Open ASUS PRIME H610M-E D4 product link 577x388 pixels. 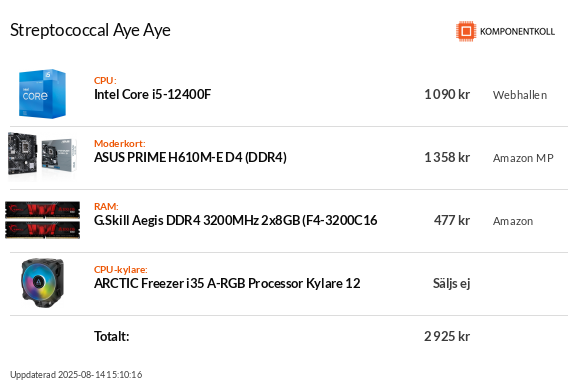[x=190, y=157]
